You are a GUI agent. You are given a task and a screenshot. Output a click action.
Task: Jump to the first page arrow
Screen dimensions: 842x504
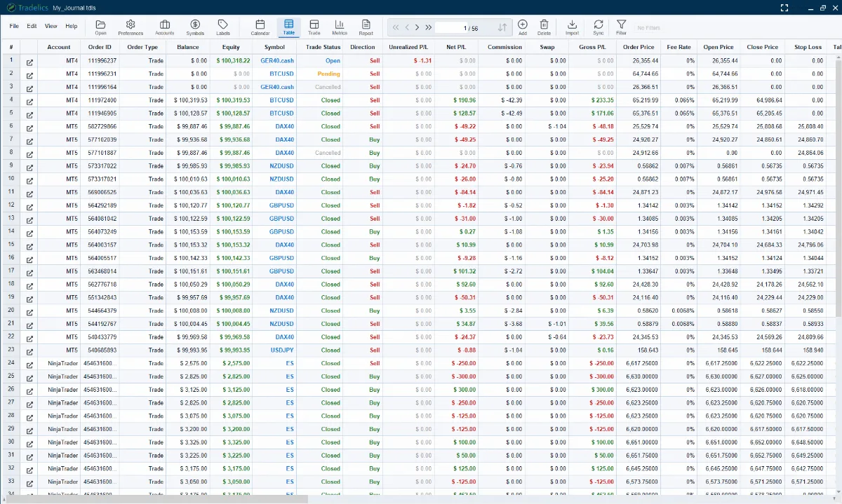(396, 28)
